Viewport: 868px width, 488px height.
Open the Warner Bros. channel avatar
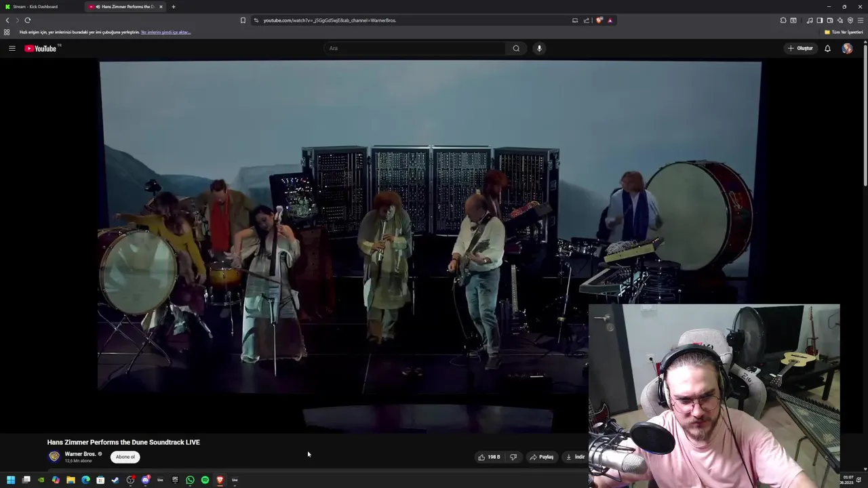point(54,457)
